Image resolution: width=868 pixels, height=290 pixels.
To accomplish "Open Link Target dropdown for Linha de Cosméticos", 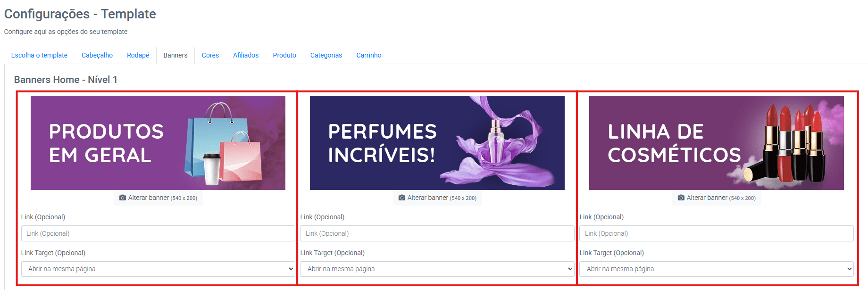I will click(x=717, y=269).
